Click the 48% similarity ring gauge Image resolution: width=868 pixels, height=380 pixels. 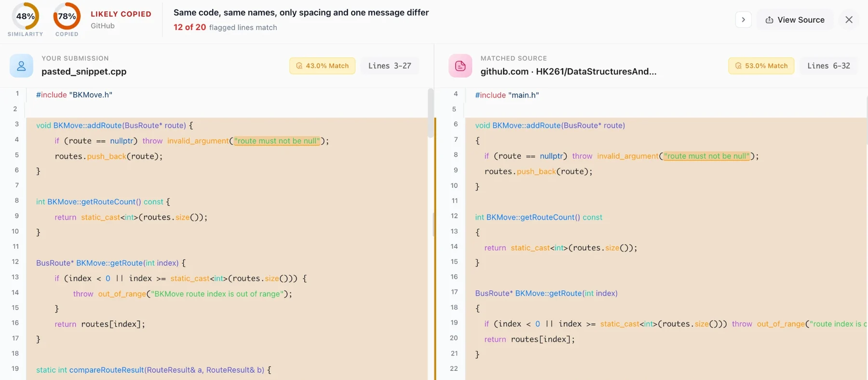(25, 16)
